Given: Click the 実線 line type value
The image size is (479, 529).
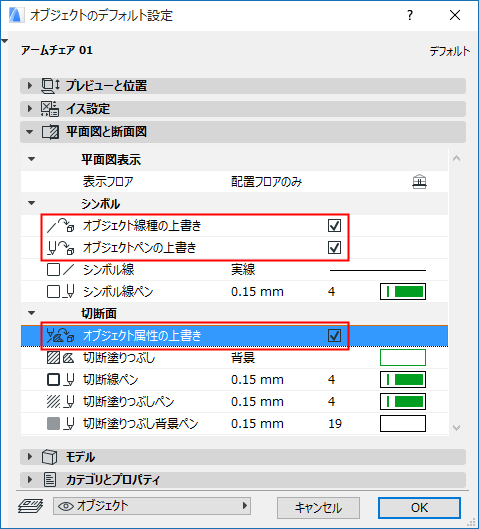Looking at the screenshot, I should pos(243,270).
